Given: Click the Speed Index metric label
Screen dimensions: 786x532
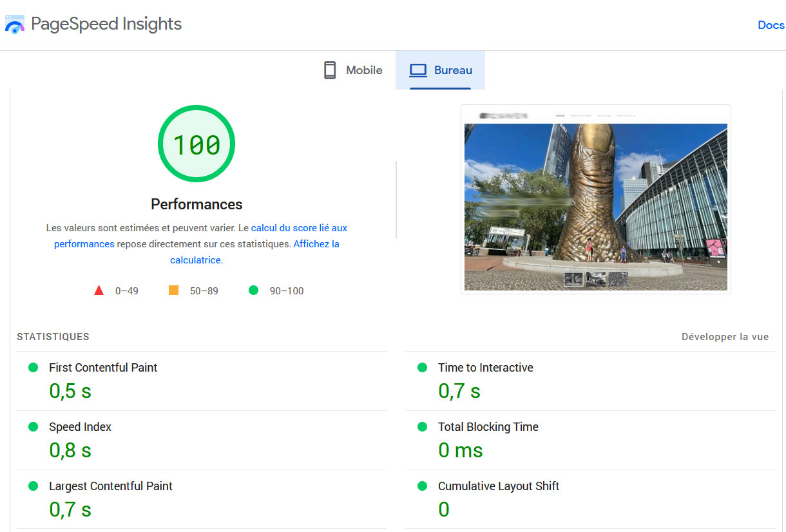Looking at the screenshot, I should (80, 427).
